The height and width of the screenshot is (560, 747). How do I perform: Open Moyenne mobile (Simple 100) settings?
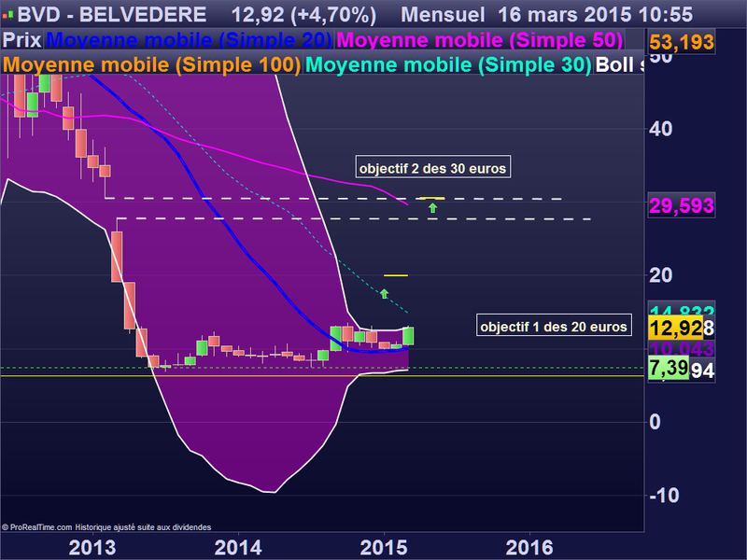point(151,64)
